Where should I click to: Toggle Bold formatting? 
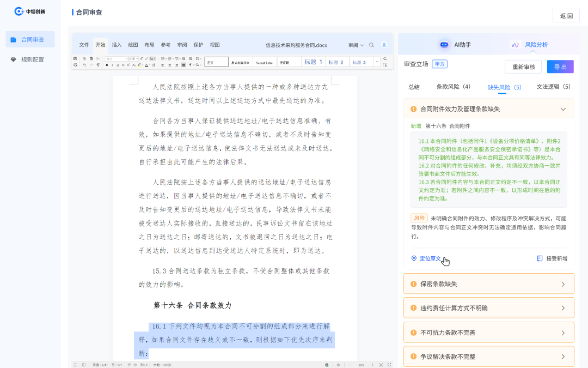[x=107, y=65]
